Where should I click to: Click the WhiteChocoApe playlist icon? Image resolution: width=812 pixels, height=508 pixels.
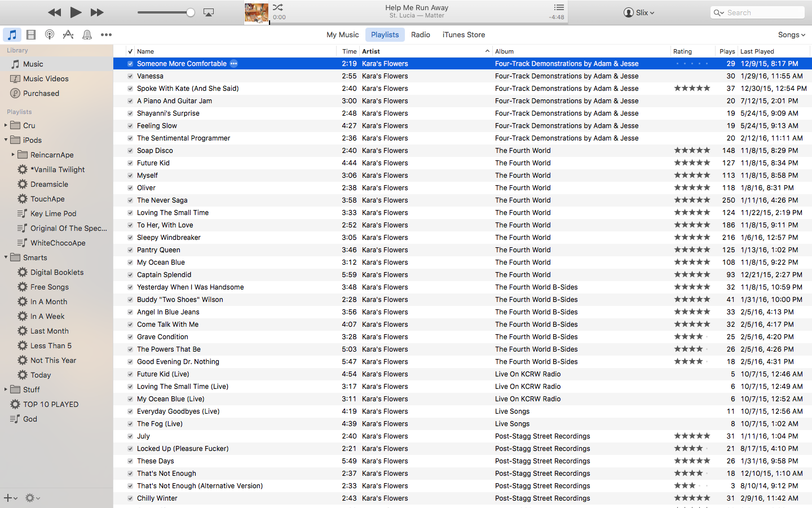pos(22,243)
